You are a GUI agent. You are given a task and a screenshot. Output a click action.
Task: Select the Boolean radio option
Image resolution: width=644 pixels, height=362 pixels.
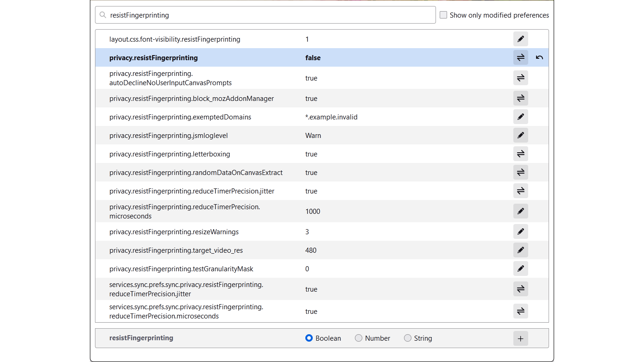309,338
